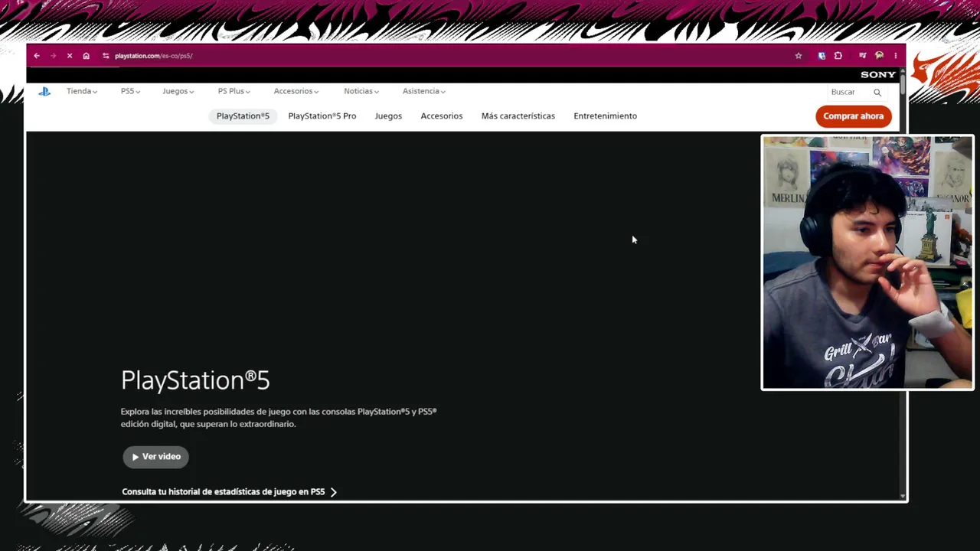Click the search magnifier icon
The width and height of the screenshot is (980, 551).
(877, 92)
